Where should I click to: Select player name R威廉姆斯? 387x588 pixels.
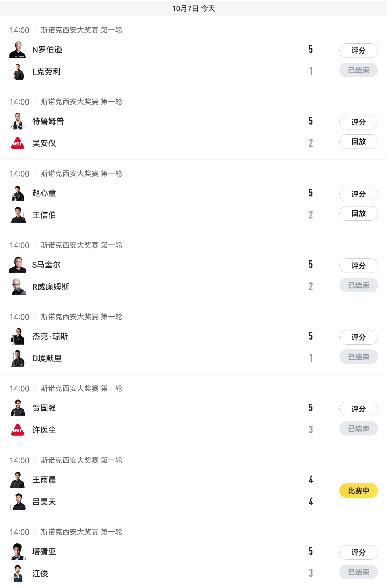click(51, 287)
